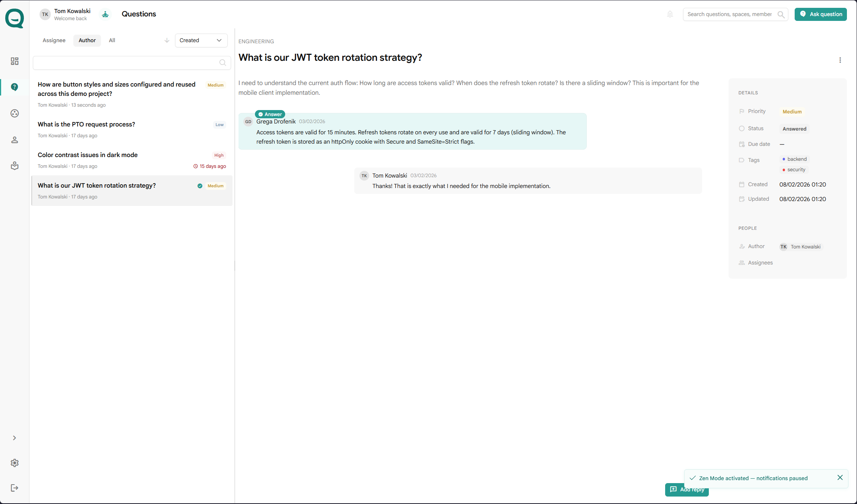The image size is (857, 504).
Task: Activate the Zen Mode meditation icon
Action: [x=106, y=14]
